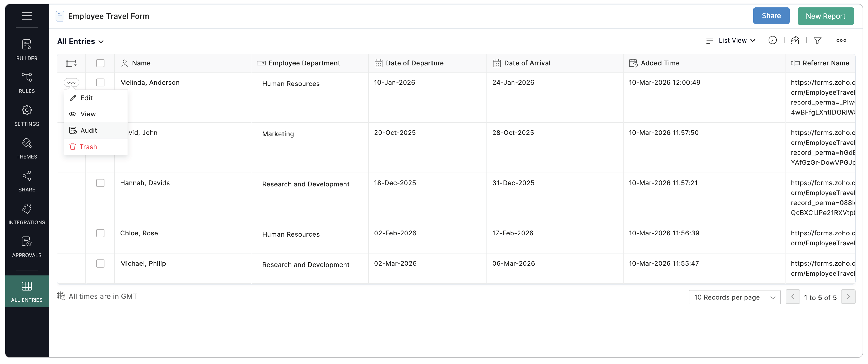The image size is (868, 364).
Task: Select Trash from the record menu
Action: click(x=88, y=147)
